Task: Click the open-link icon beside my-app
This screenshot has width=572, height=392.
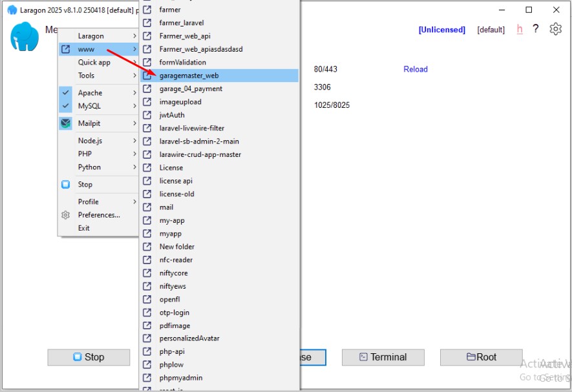Action: coord(147,220)
